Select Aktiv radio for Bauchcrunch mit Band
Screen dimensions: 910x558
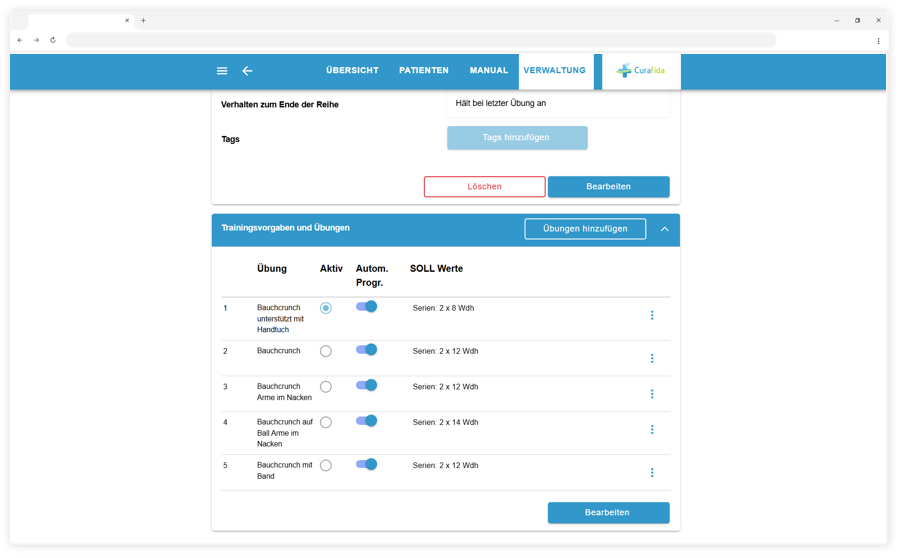point(326,466)
